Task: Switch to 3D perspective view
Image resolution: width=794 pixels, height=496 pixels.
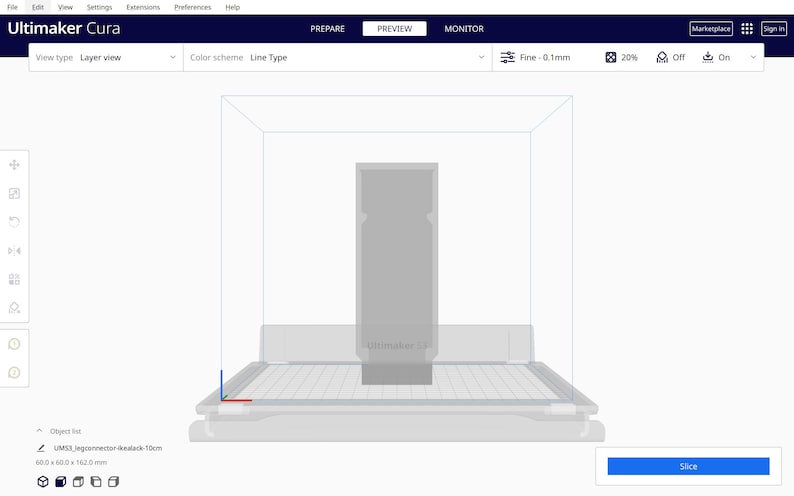Action: 43,481
